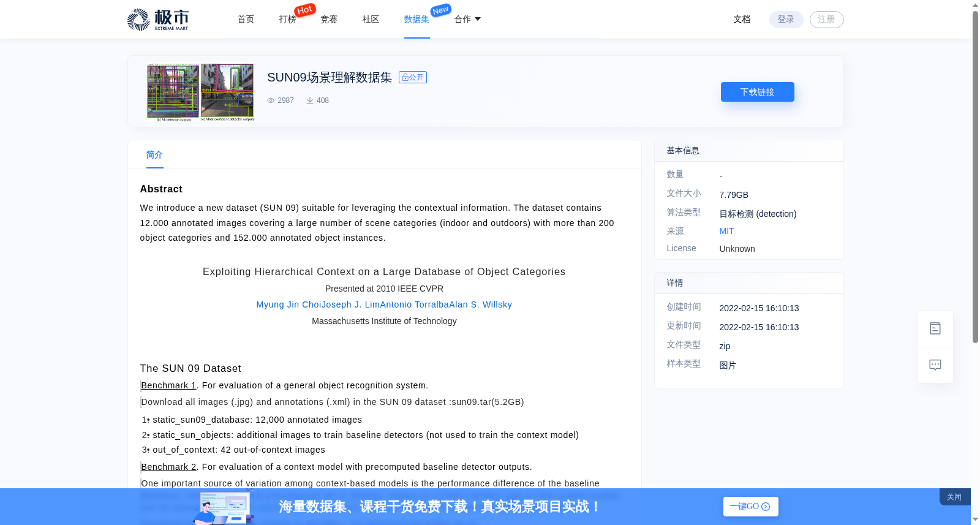The height and width of the screenshot is (525, 980).
Task: Click the chat feedback sidebar icon
Action: [x=935, y=365]
